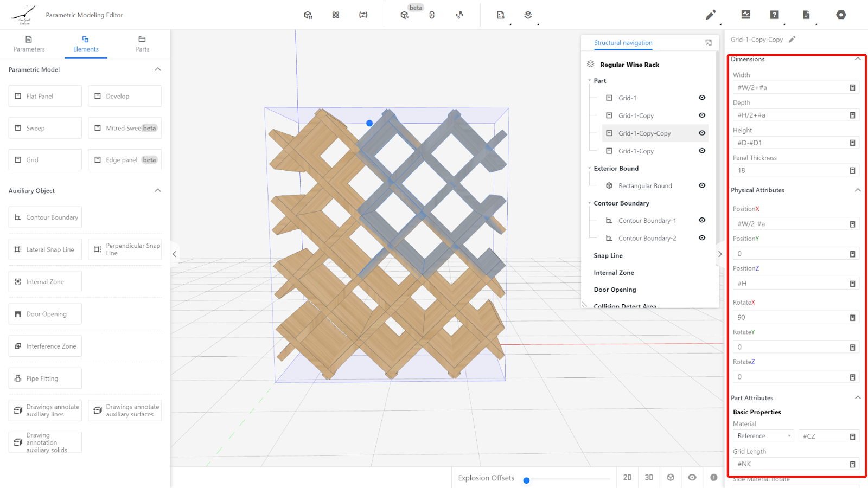Toggle visibility of Rectangular Bound
Screen dimensions: 868x488
click(x=702, y=185)
